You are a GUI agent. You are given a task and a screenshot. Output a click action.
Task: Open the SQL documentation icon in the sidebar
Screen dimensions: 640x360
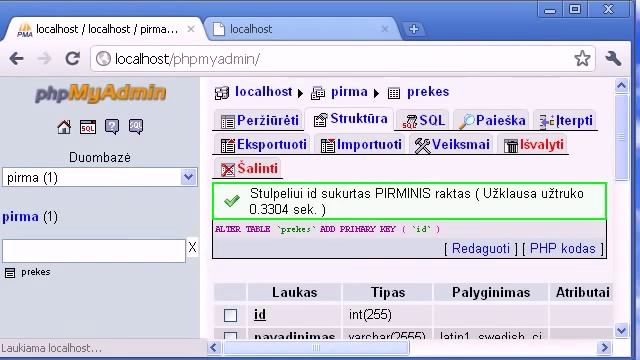136,127
